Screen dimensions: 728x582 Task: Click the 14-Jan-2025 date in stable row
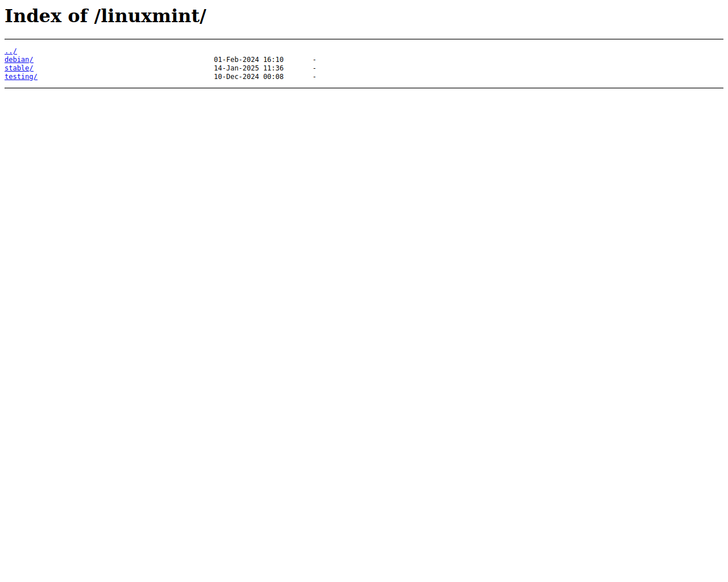[x=237, y=68]
